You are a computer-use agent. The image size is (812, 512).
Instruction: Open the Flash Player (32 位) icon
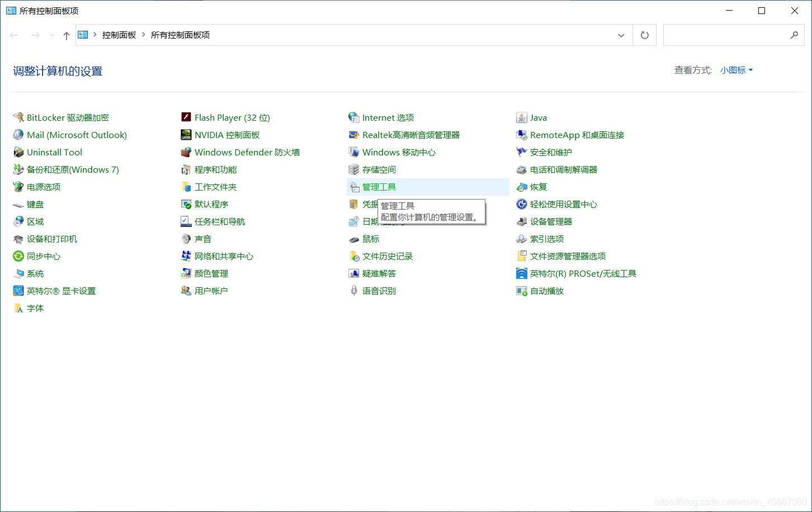coord(186,117)
